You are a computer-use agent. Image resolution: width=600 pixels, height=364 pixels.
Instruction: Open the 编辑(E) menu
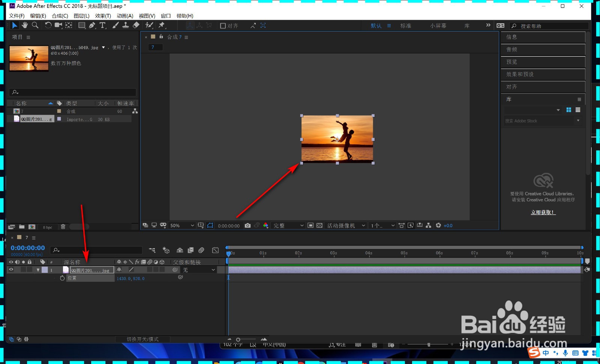[38, 16]
